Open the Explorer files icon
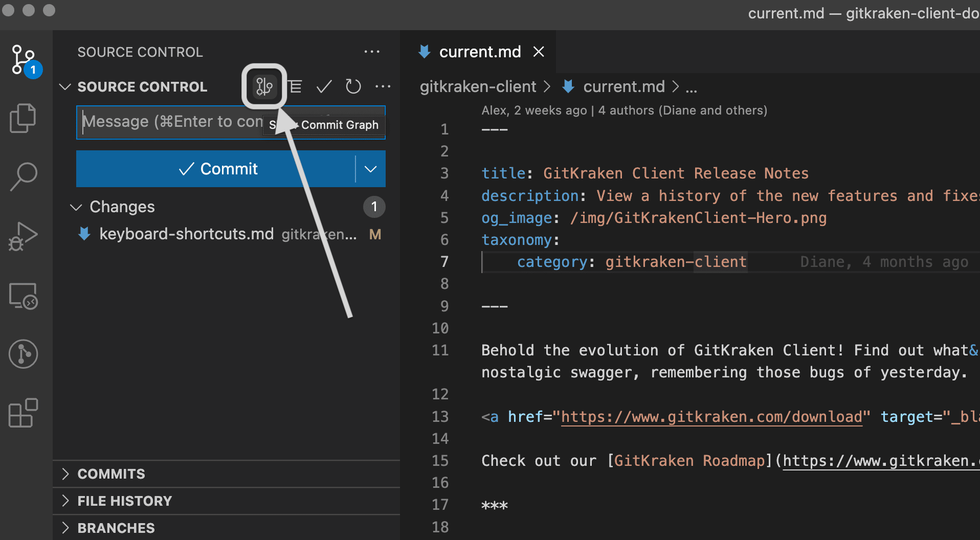This screenshot has width=980, height=540. [24, 118]
